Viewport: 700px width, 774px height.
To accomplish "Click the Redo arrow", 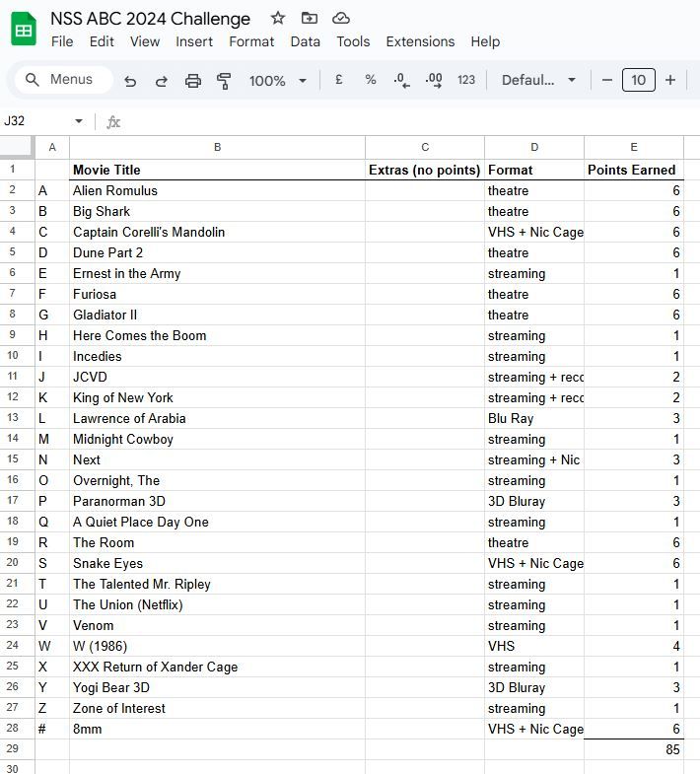I will pyautogui.click(x=162, y=81).
